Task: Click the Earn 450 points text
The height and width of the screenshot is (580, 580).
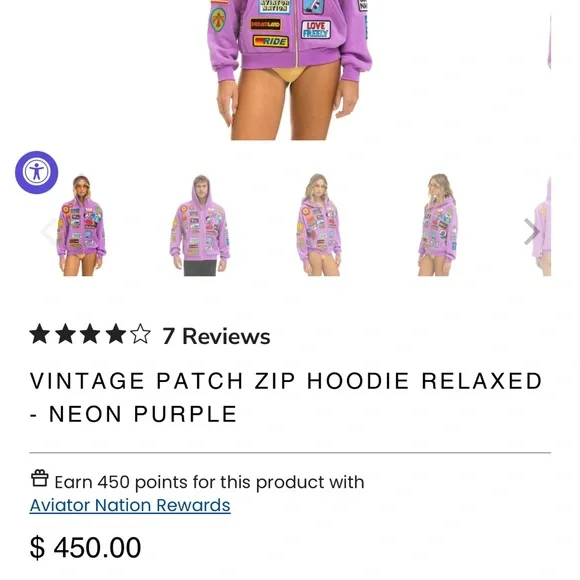Action: click(209, 482)
